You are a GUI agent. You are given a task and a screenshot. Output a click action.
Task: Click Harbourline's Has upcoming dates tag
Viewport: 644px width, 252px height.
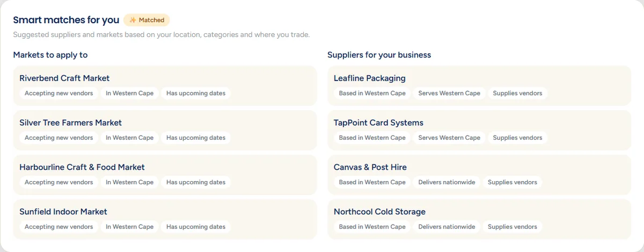pyautogui.click(x=196, y=182)
